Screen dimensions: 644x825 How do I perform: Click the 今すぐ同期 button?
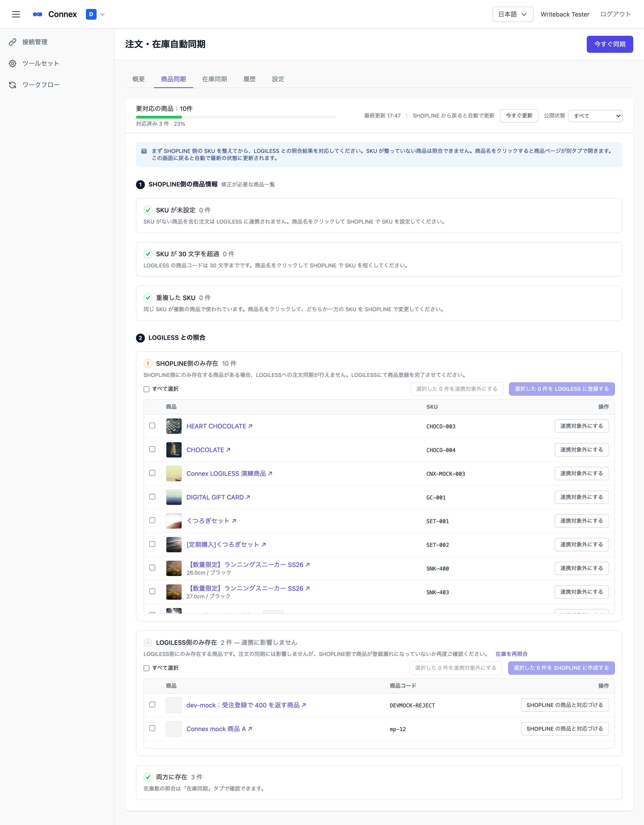pos(610,44)
